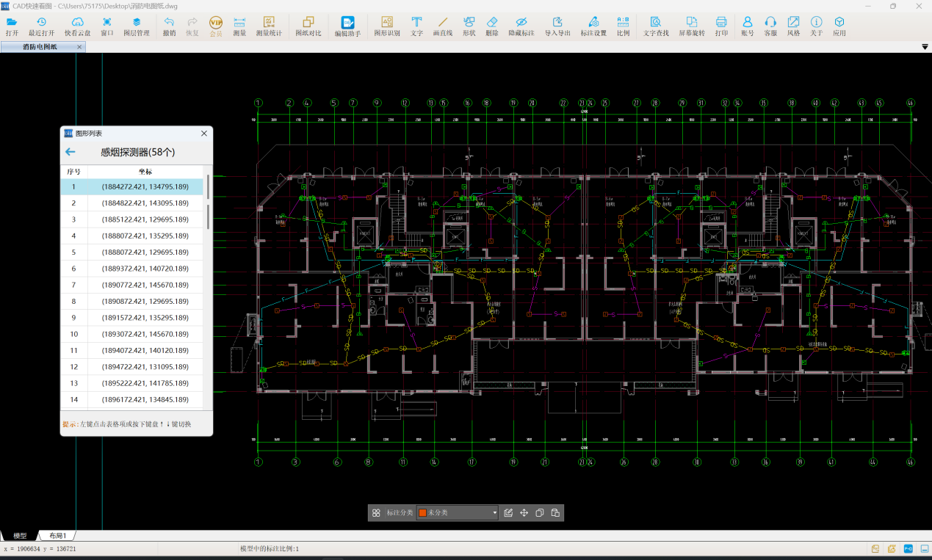Click the 屏幕旋转 screen rotate icon
This screenshot has height=560, width=932.
point(691,26)
